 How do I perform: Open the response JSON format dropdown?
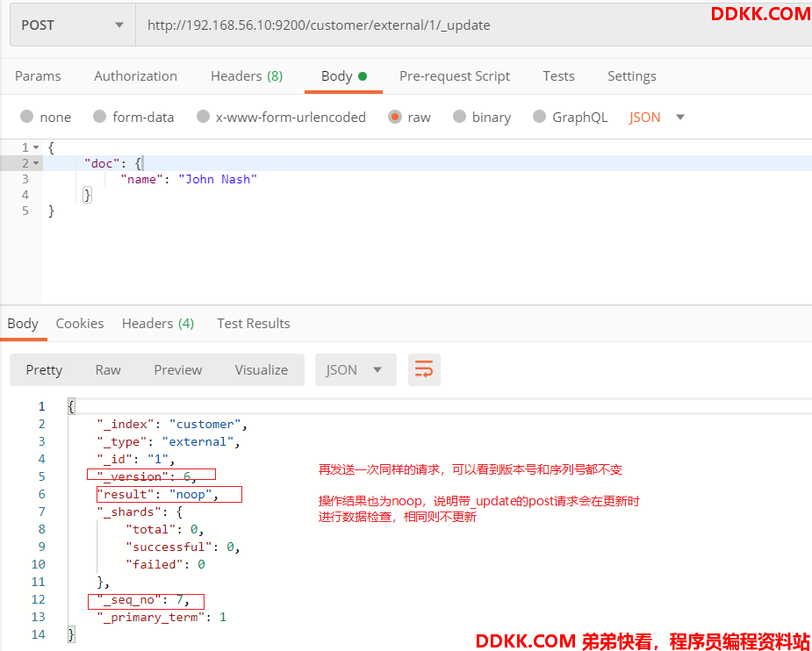356,370
